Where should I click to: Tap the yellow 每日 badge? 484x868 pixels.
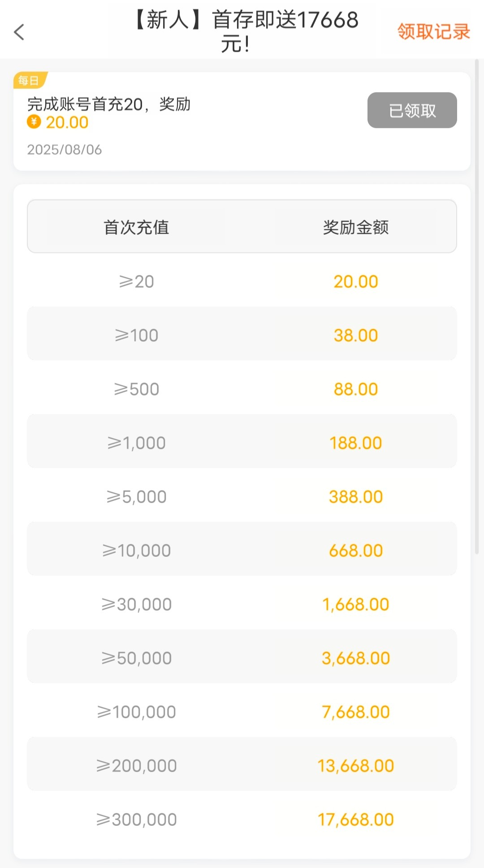[29, 80]
